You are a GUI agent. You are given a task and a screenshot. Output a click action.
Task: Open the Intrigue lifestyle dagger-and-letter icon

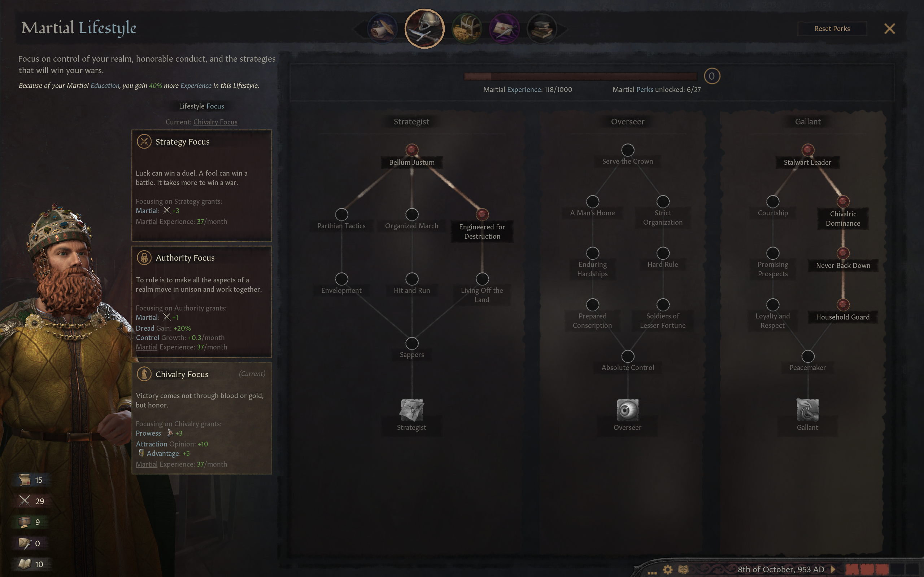(504, 29)
